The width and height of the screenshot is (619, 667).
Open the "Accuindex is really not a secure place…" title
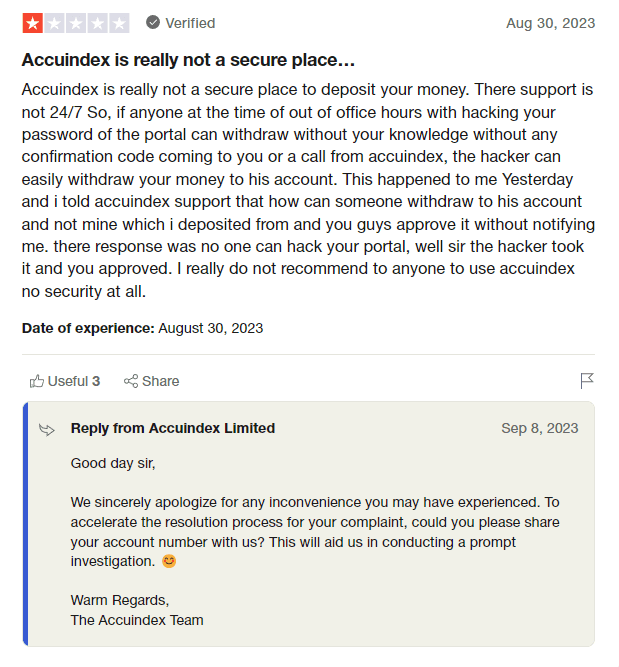tap(188, 60)
